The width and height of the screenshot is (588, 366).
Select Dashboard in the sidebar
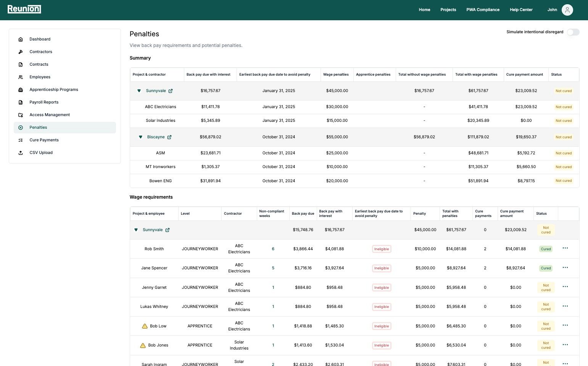[x=65, y=39]
